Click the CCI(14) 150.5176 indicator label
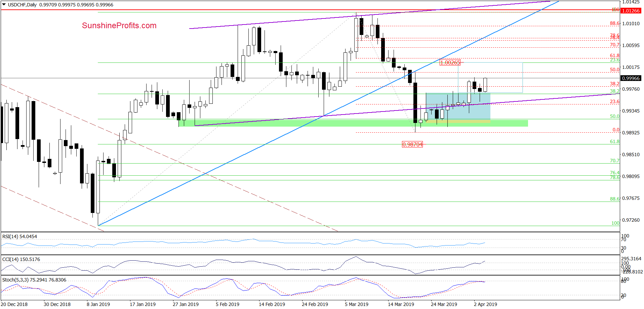Screen dimensions: 644x309 pos(21,259)
